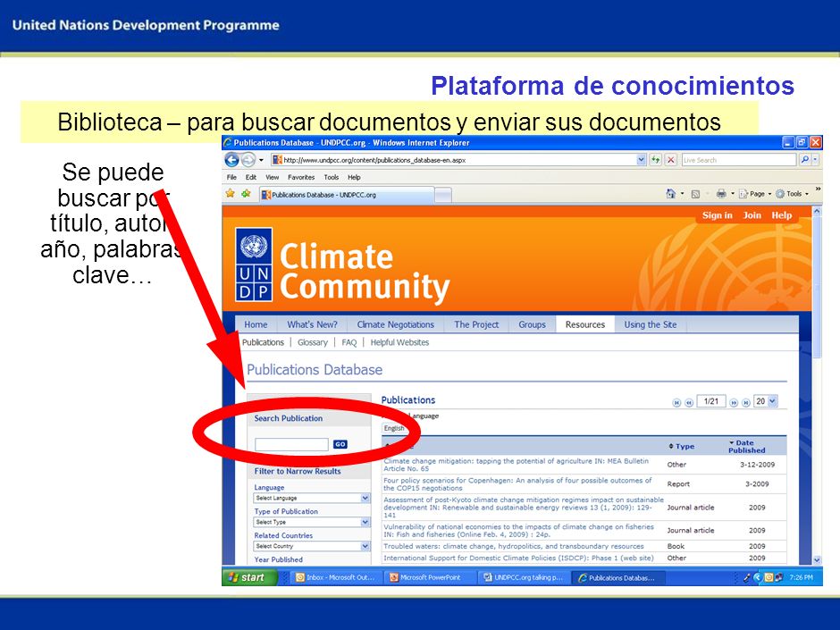
Task: Click the Publications sub-navigation link
Action: 263,342
